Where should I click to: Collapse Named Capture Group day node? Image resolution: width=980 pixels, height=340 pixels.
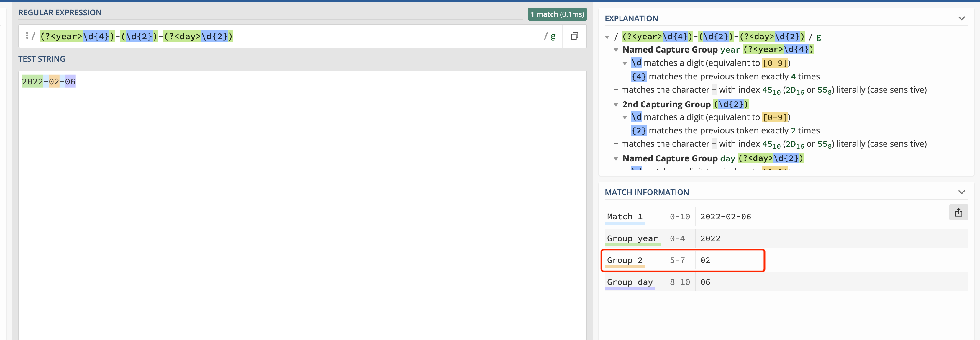(x=616, y=159)
